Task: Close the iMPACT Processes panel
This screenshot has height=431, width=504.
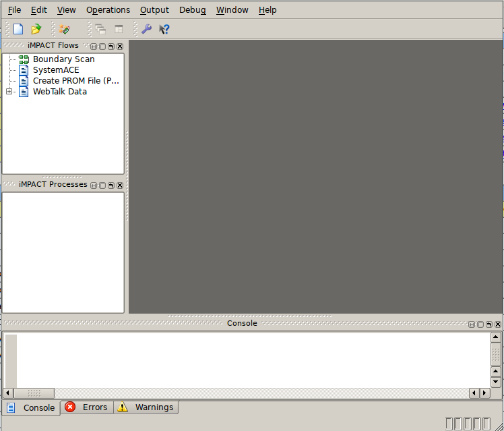Action: coord(120,185)
